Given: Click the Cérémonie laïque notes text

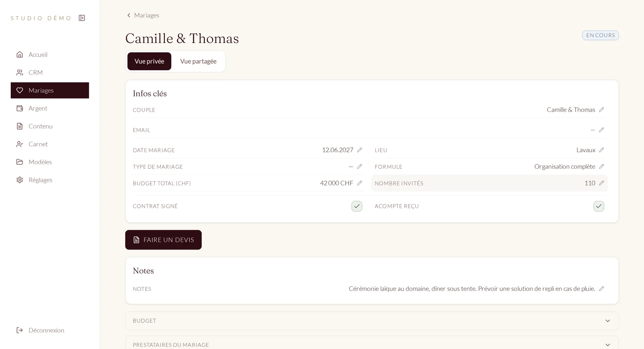Looking at the screenshot, I should [x=472, y=289].
